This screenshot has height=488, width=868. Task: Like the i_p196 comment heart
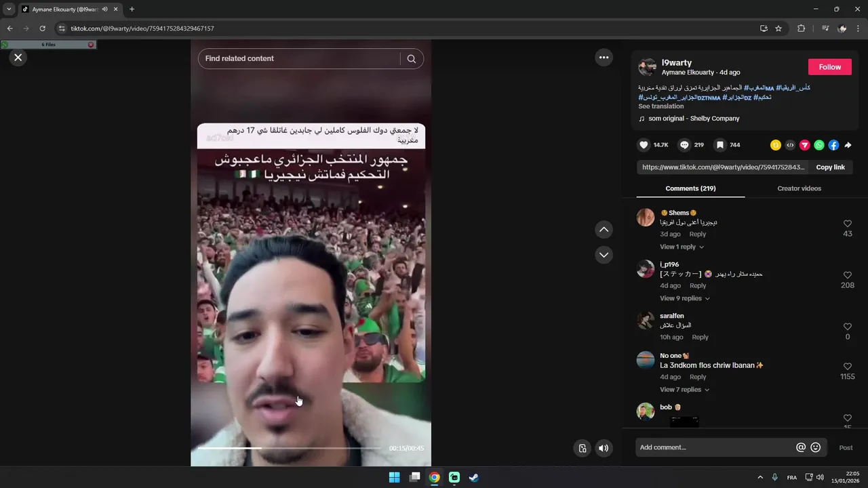848,275
